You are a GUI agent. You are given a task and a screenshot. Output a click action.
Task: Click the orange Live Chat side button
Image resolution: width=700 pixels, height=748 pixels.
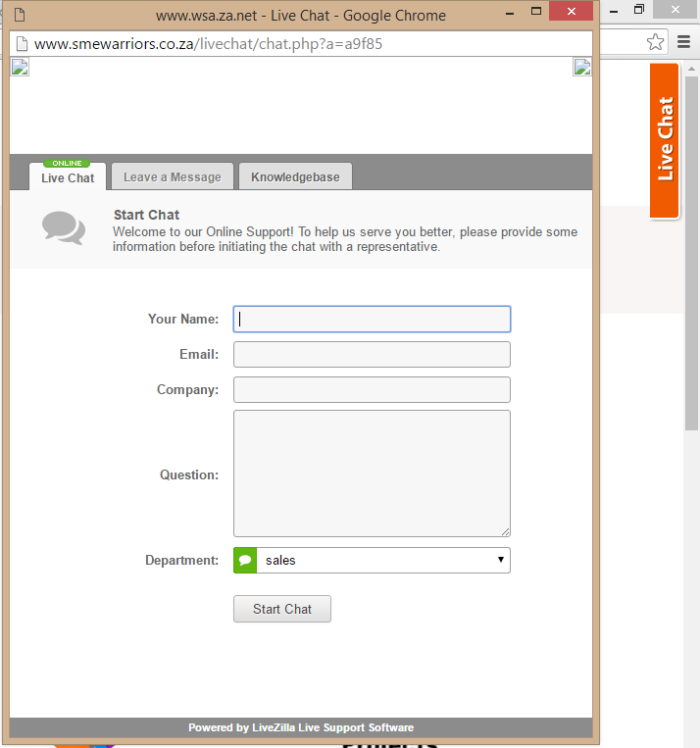(665, 140)
